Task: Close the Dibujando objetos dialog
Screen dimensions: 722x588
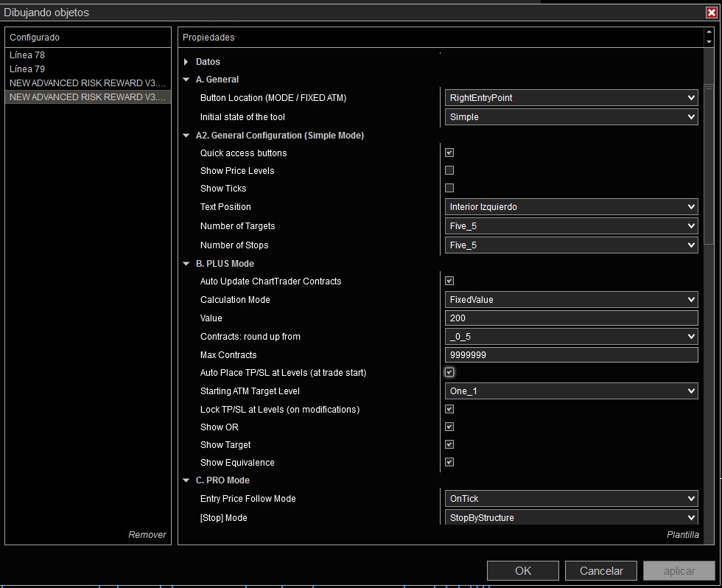Action: pos(711,12)
